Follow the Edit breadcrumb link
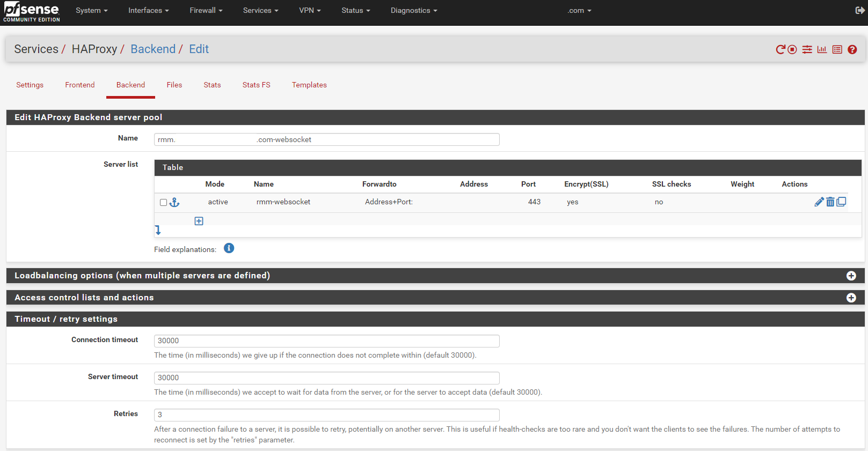868x451 pixels. 199,49
